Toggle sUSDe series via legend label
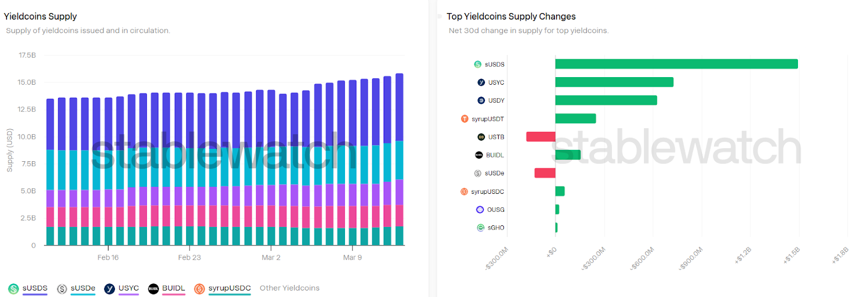The image size is (868, 297). pyautogui.click(x=83, y=288)
